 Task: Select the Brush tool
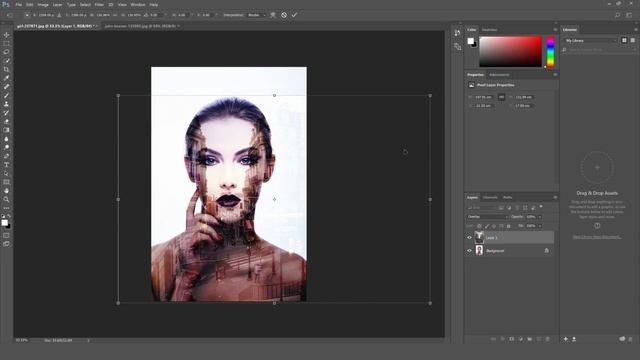tap(6, 96)
